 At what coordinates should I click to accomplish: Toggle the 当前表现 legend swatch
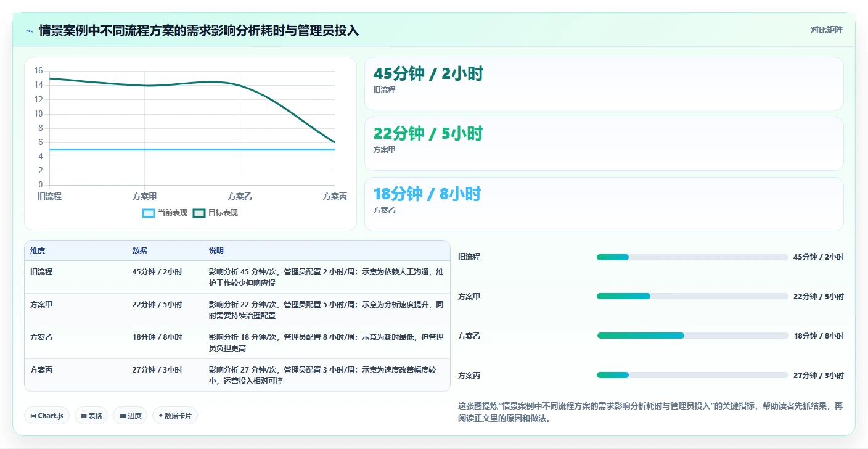pos(149,213)
